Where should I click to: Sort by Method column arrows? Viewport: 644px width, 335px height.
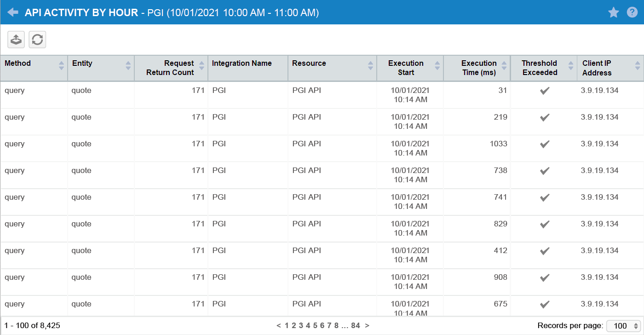click(61, 66)
